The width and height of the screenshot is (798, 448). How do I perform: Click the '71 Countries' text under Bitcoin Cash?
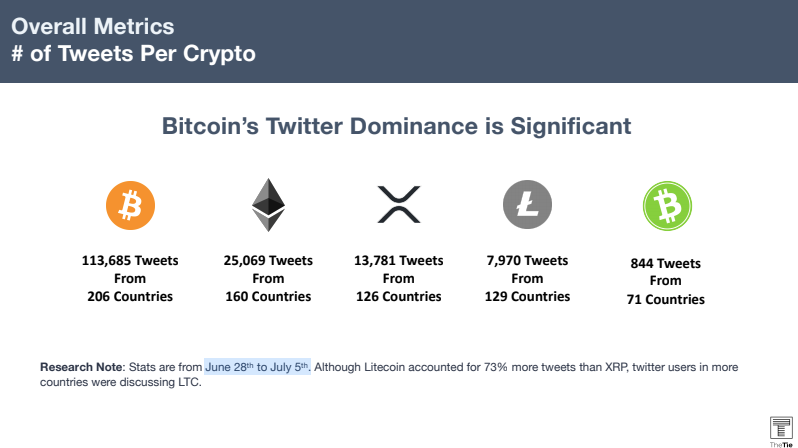tap(665, 299)
